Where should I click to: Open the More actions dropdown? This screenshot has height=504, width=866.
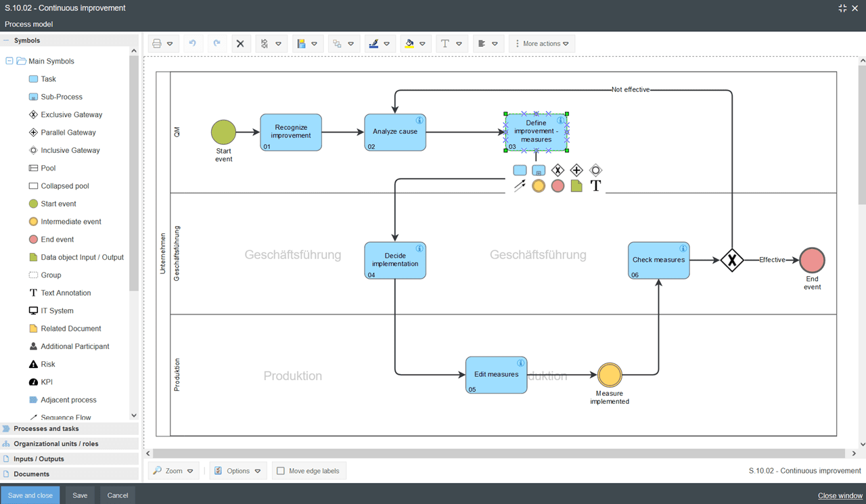[541, 43]
